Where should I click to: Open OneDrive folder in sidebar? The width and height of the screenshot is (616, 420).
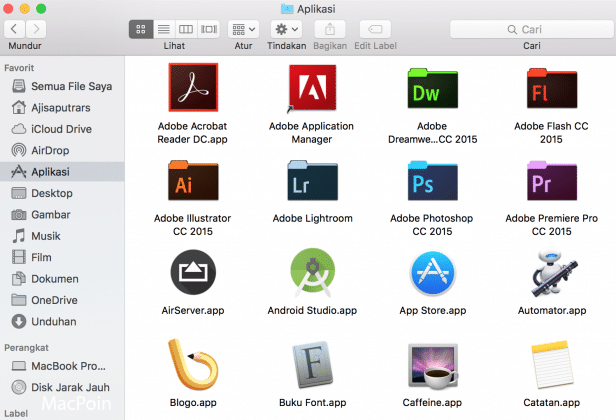pyautogui.click(x=62, y=300)
